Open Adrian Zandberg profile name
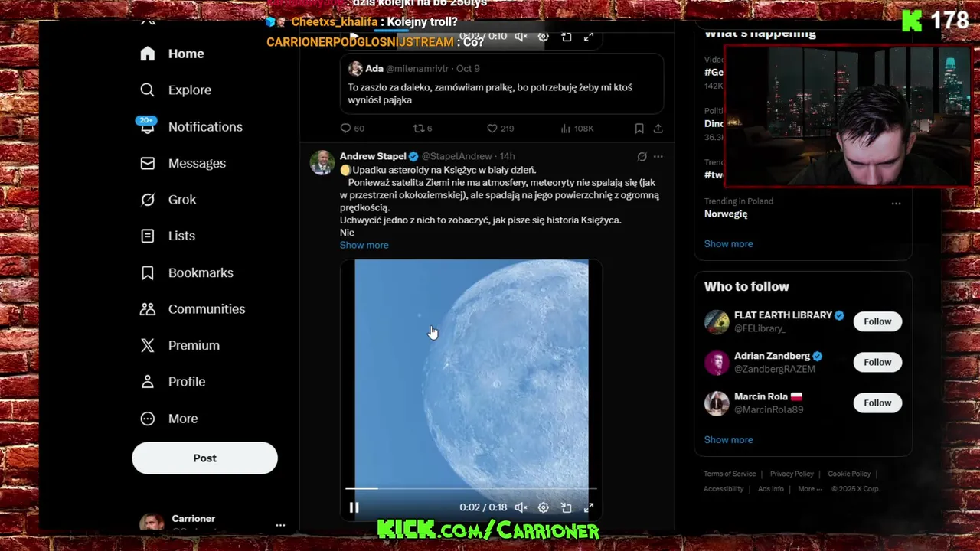 tap(772, 356)
